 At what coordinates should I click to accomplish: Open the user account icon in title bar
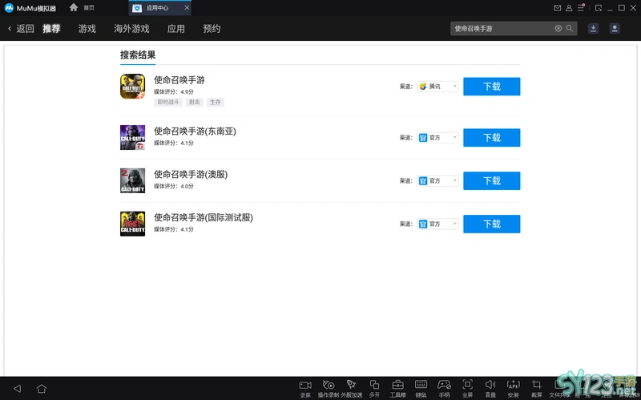569,8
